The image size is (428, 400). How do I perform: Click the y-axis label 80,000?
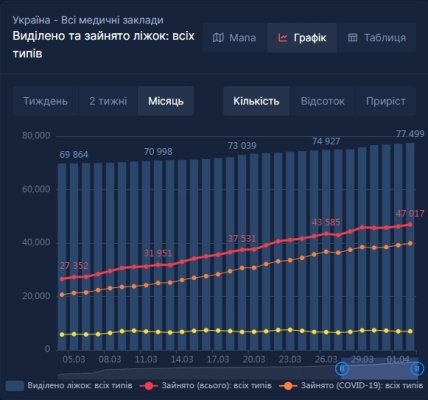[36, 136]
